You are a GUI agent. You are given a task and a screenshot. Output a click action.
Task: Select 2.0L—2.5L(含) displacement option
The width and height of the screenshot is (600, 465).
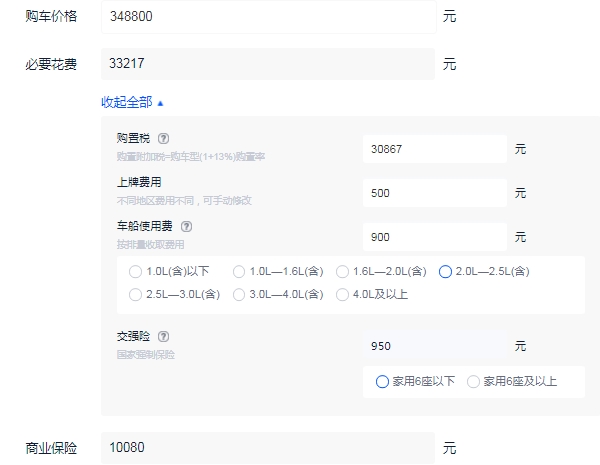tap(446, 272)
